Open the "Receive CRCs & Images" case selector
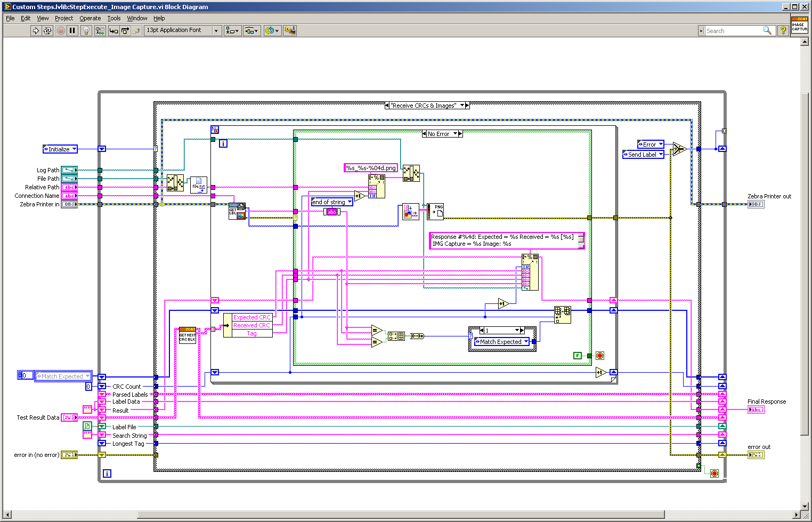 (427, 106)
